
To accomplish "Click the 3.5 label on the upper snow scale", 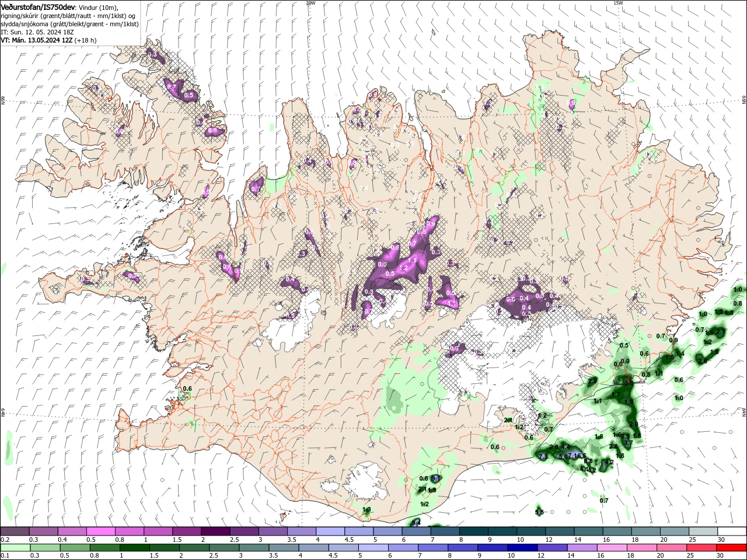I will [290, 540].
